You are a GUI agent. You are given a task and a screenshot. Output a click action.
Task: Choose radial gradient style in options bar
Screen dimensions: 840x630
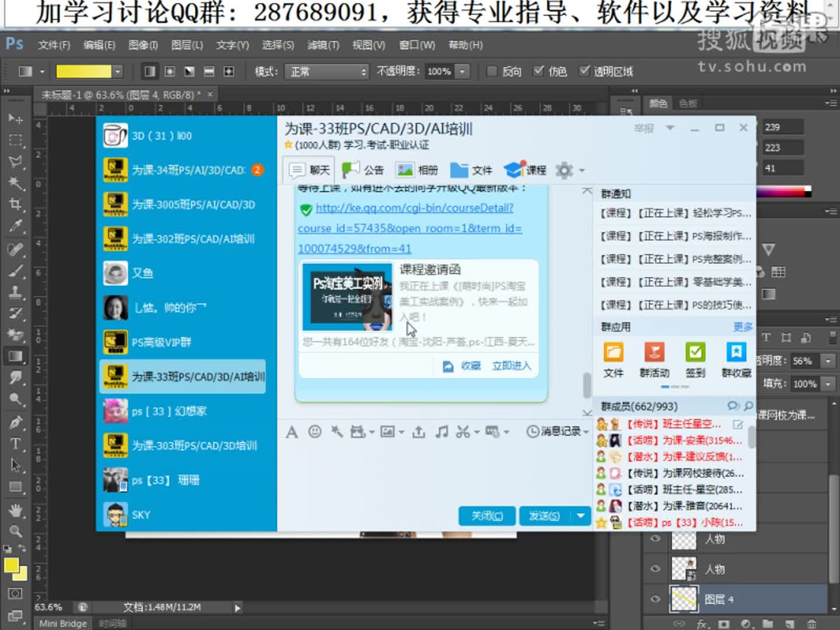(x=170, y=71)
